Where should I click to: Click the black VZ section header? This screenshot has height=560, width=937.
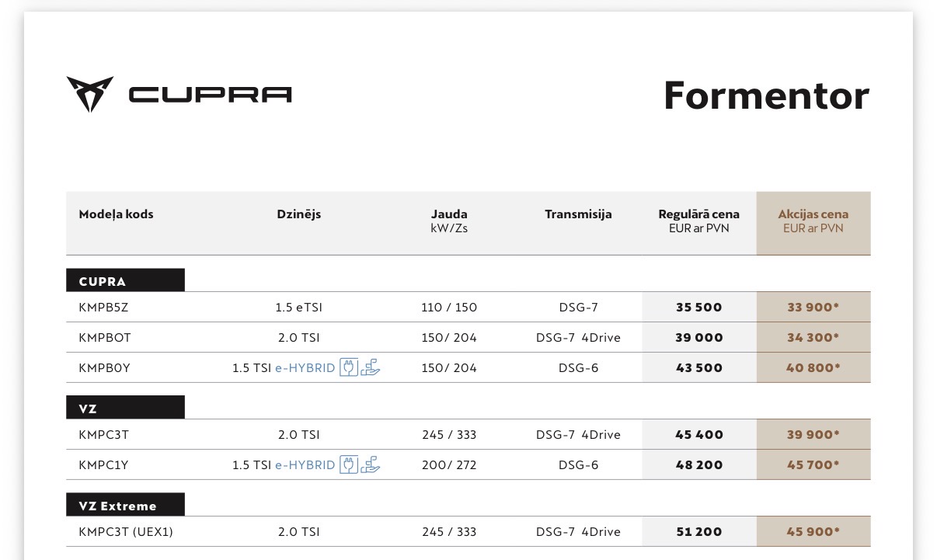[x=125, y=408]
